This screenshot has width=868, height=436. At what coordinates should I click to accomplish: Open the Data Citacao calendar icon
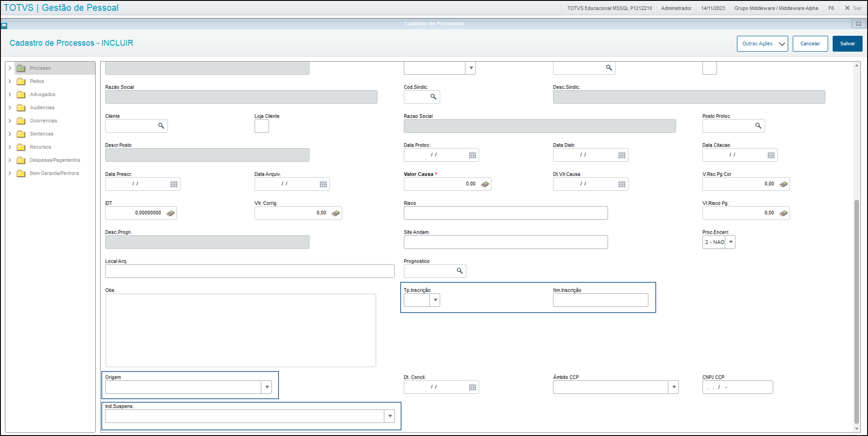pos(771,155)
